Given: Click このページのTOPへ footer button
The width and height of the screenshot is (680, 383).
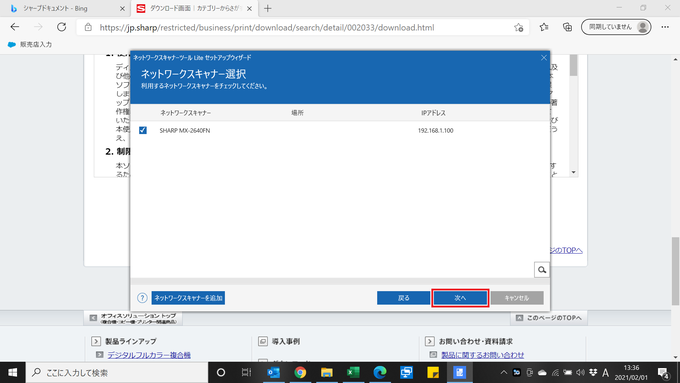Looking at the screenshot, I should [x=549, y=318].
